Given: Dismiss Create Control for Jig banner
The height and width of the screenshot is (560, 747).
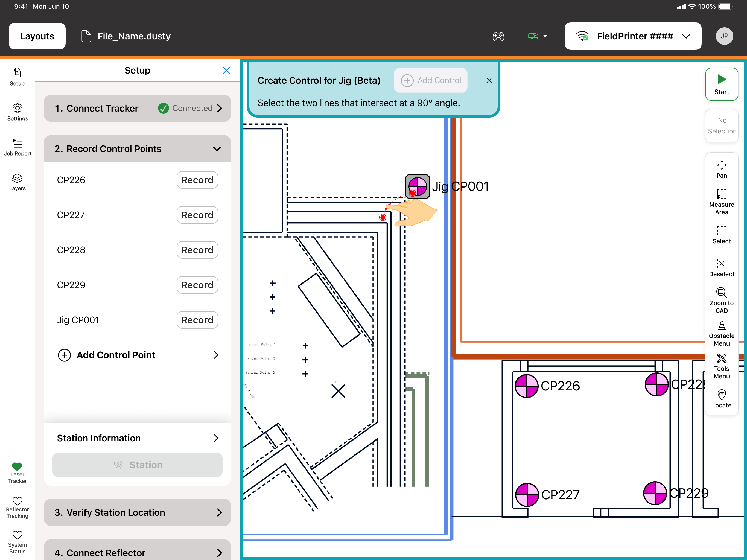Looking at the screenshot, I should pyautogui.click(x=489, y=80).
